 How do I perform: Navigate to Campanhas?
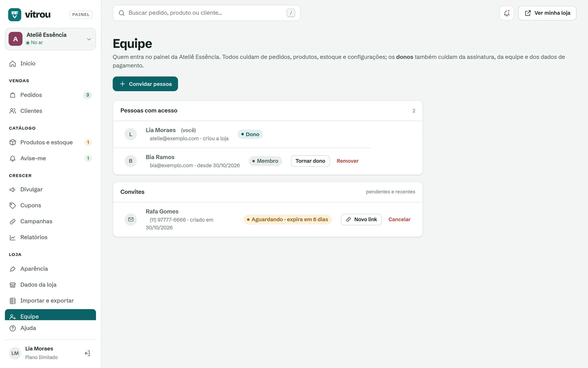[50, 221]
